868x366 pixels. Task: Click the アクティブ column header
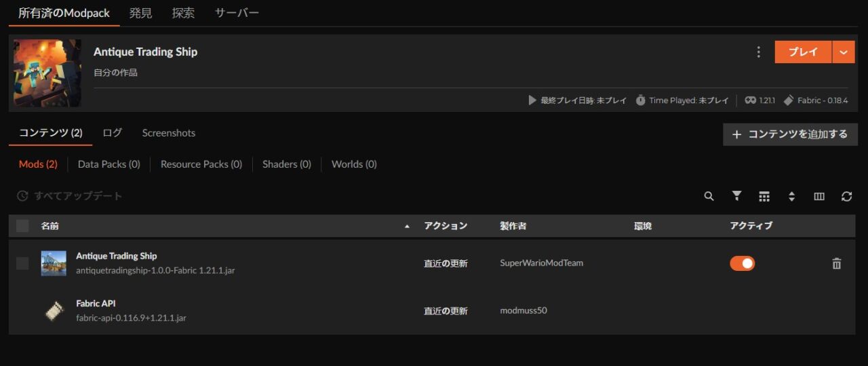click(751, 226)
